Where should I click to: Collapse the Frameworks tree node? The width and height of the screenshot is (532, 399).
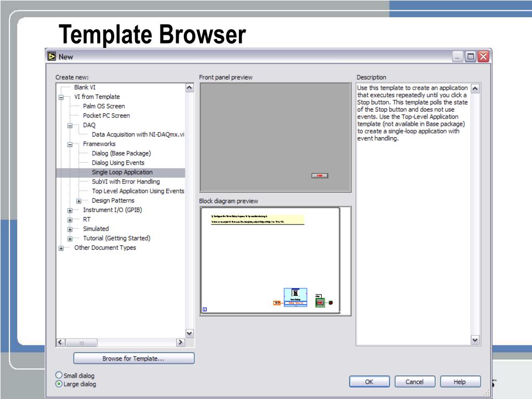click(x=70, y=144)
